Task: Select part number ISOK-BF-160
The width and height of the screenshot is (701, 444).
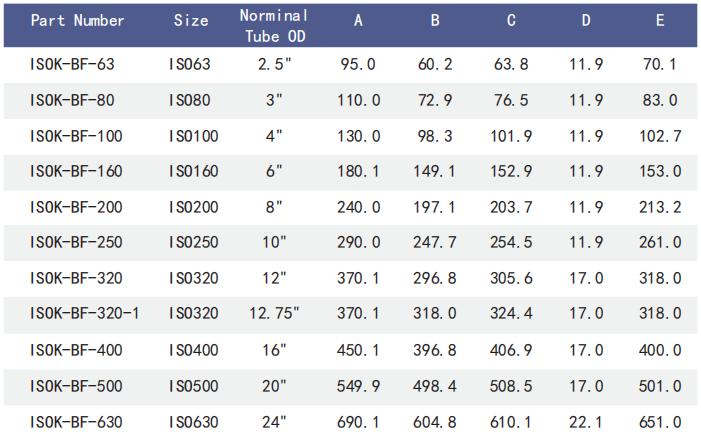Action: pos(76,172)
